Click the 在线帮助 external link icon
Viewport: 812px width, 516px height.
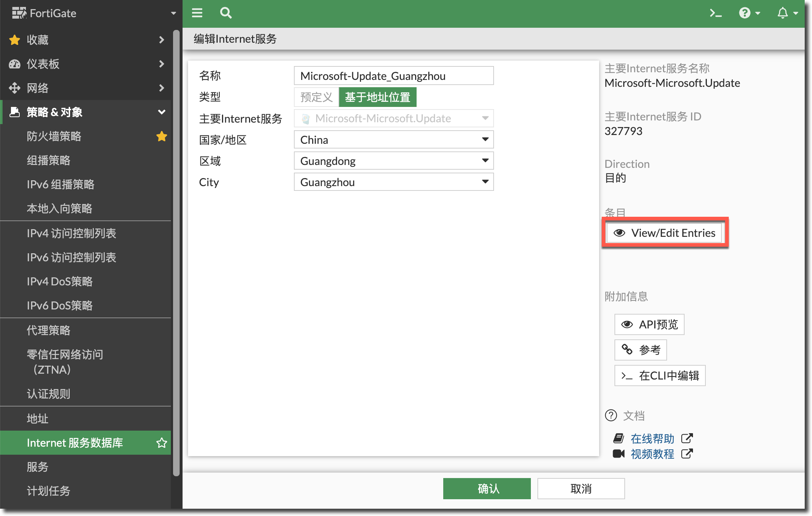click(x=687, y=438)
